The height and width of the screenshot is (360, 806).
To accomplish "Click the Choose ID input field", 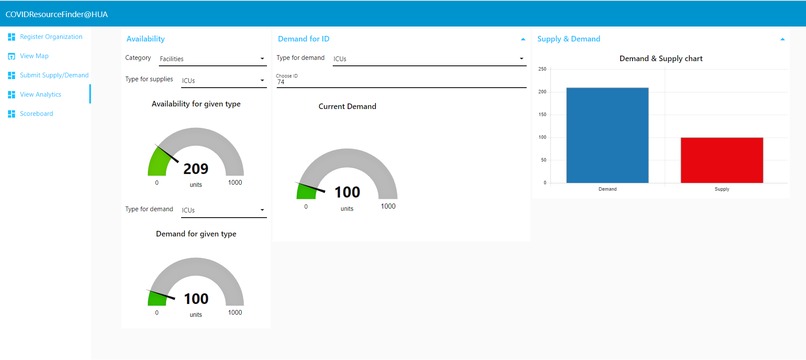I will [401, 81].
